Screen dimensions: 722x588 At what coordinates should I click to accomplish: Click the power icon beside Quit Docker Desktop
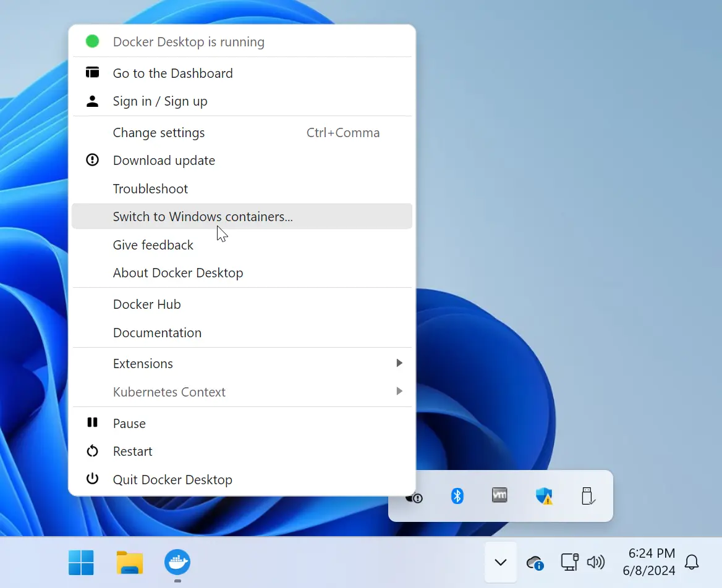tap(92, 479)
